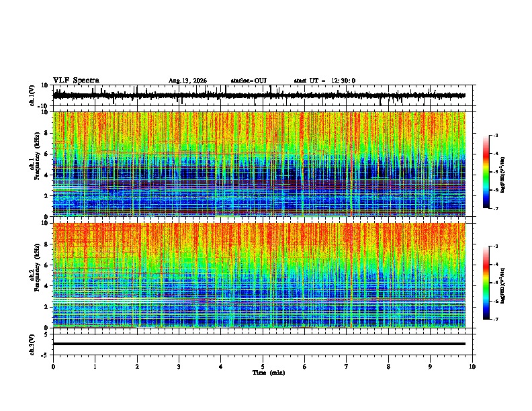This screenshot has width=532, height=411.
Task: Click tick label 6 on the Time axis
Action: pos(304,367)
